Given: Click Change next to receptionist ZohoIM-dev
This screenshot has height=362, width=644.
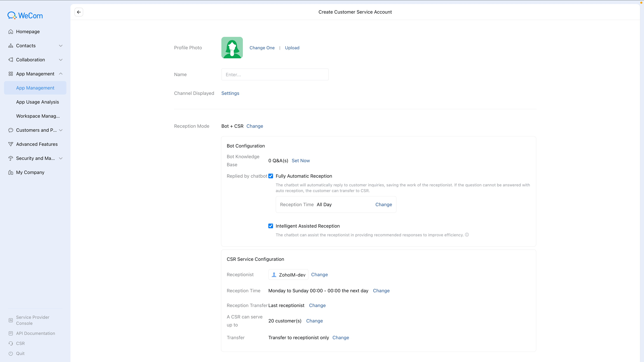Looking at the screenshot, I should (319, 275).
